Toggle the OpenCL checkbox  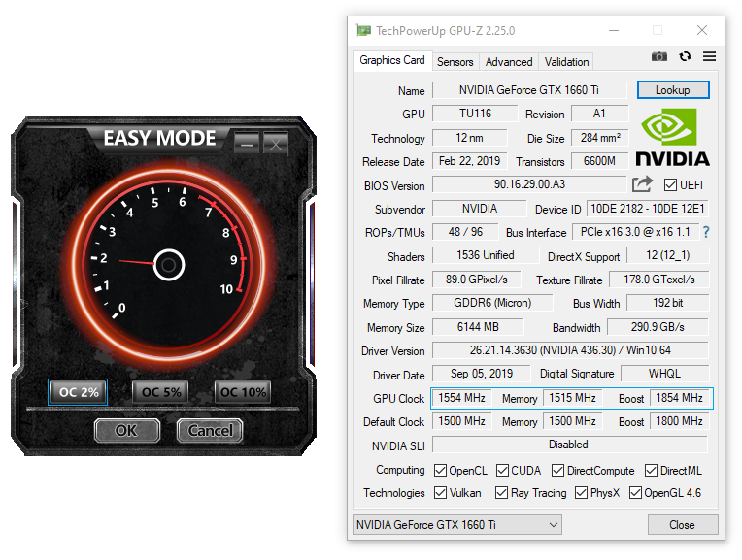click(440, 470)
